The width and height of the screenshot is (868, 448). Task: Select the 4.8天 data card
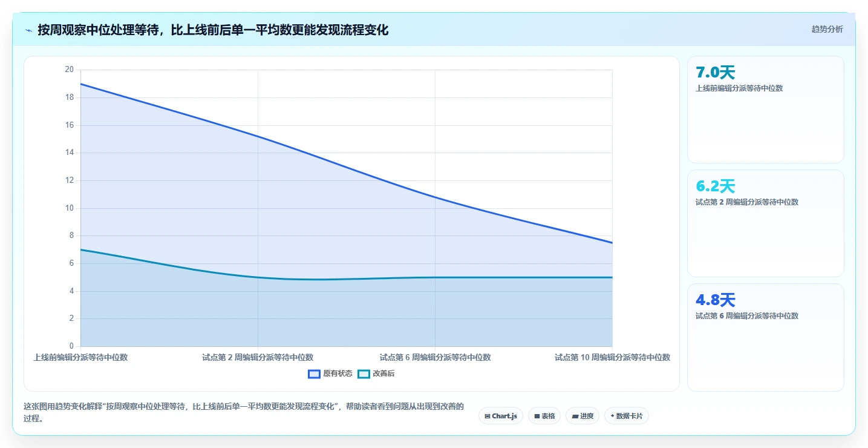tap(765, 337)
